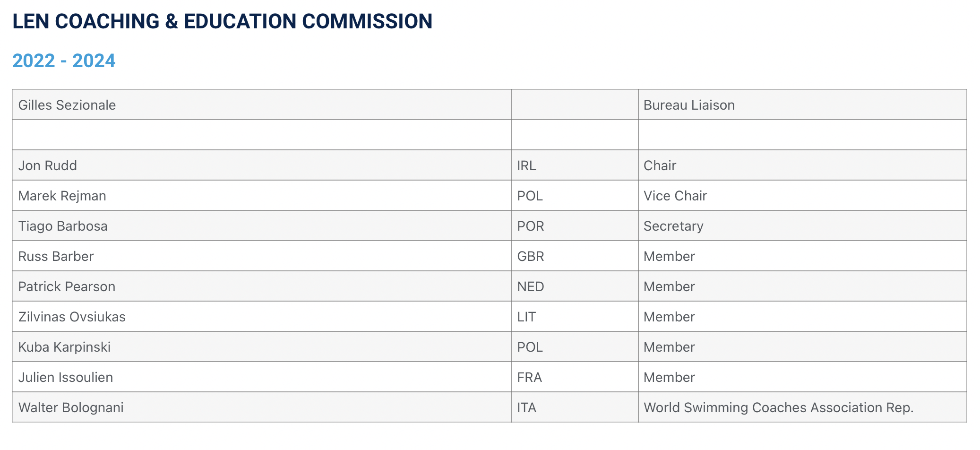Click Russ Barber's name
Screen dimensions: 980x450
[x=56, y=256]
